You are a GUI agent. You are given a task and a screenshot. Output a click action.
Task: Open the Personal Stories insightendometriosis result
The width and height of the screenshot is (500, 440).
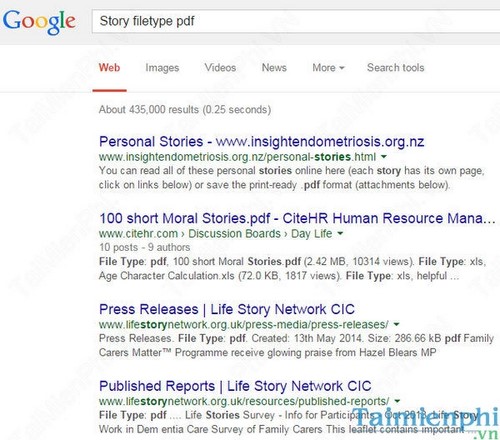262,142
